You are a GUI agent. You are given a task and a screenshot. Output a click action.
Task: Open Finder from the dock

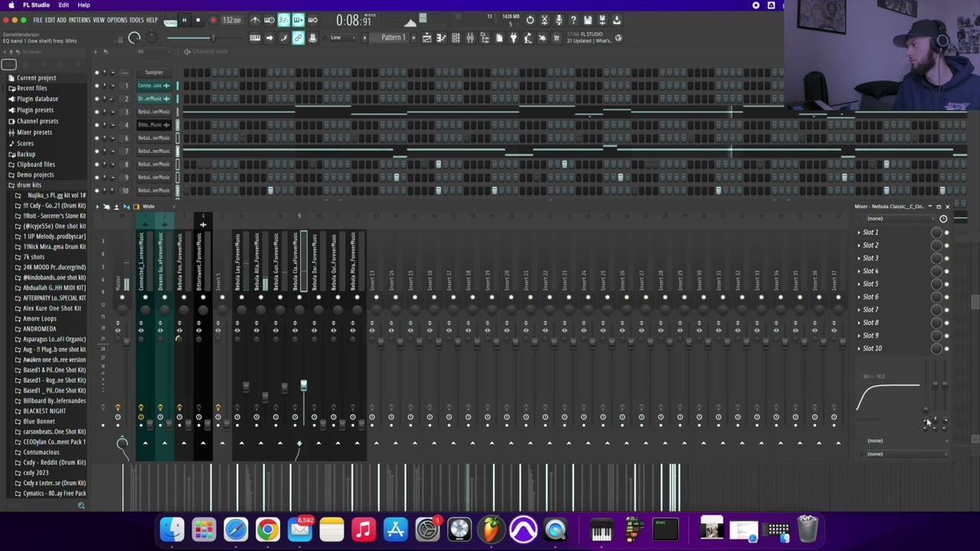click(x=172, y=529)
